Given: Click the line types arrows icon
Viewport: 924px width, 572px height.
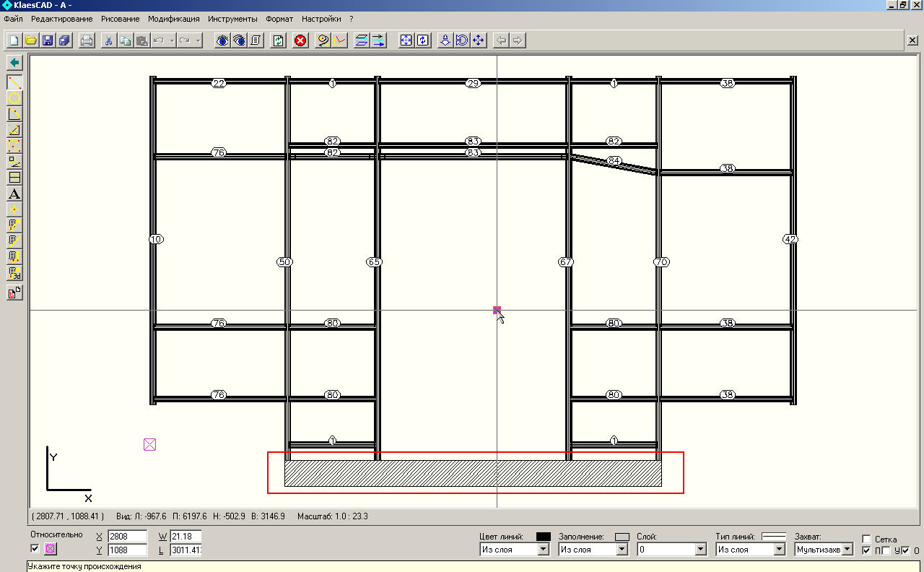Looking at the screenshot, I should pyautogui.click(x=378, y=40).
